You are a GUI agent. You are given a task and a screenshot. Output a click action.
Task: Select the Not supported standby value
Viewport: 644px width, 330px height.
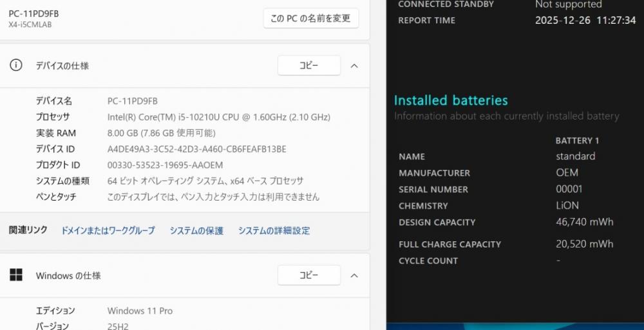(x=569, y=5)
